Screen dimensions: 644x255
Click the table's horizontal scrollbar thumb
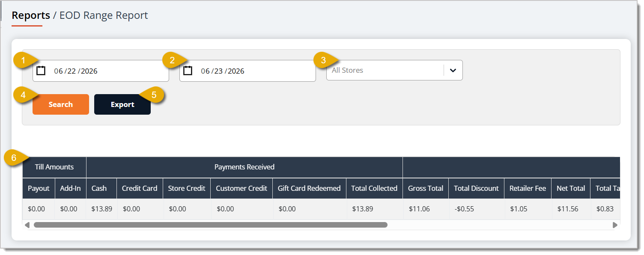[x=211, y=225]
